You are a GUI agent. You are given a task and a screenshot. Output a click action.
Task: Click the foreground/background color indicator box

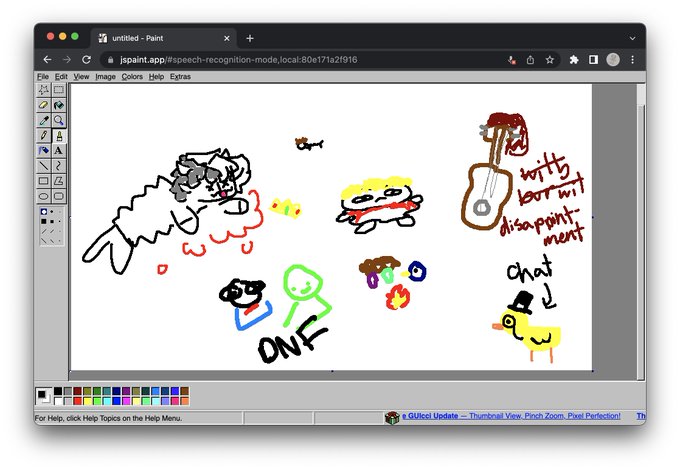tap(43, 396)
